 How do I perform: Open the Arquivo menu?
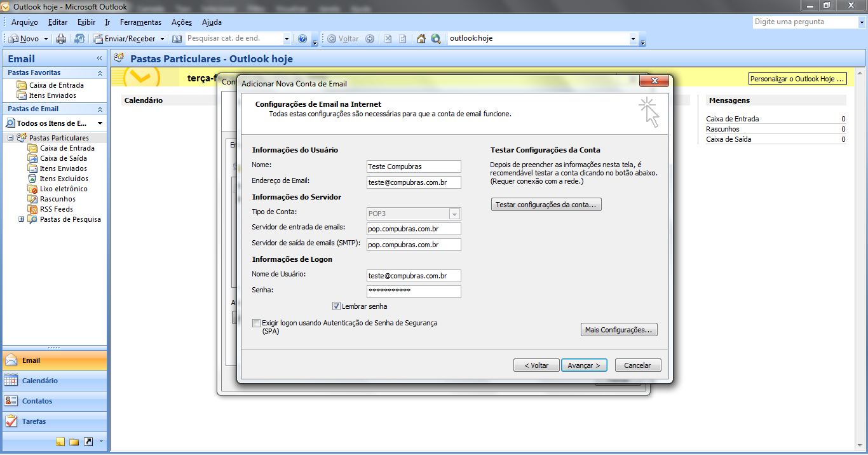coord(25,22)
